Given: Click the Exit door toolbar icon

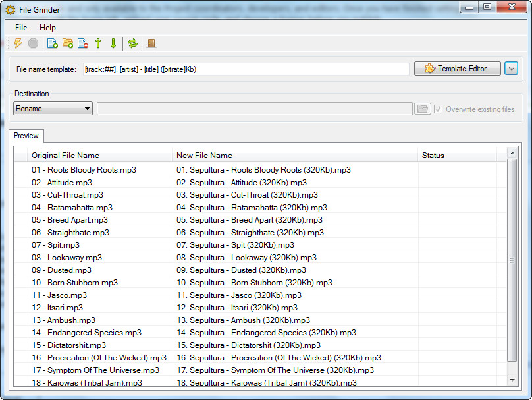Looking at the screenshot, I should [151, 43].
